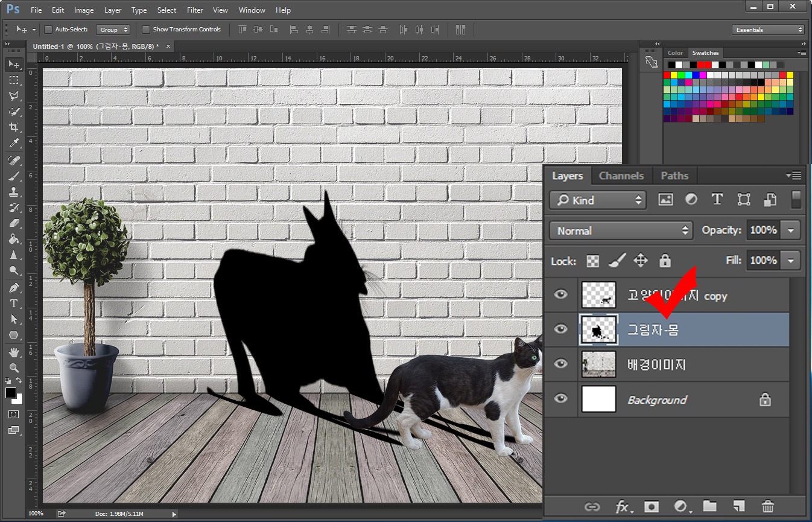The image size is (812, 522).
Task: Open the Normal blend mode dropdown
Action: tap(621, 231)
